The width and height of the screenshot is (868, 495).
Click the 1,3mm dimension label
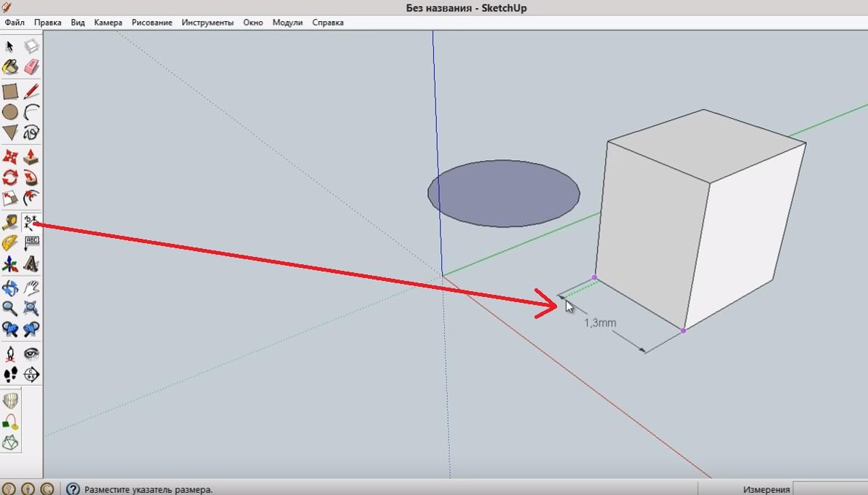coord(600,322)
